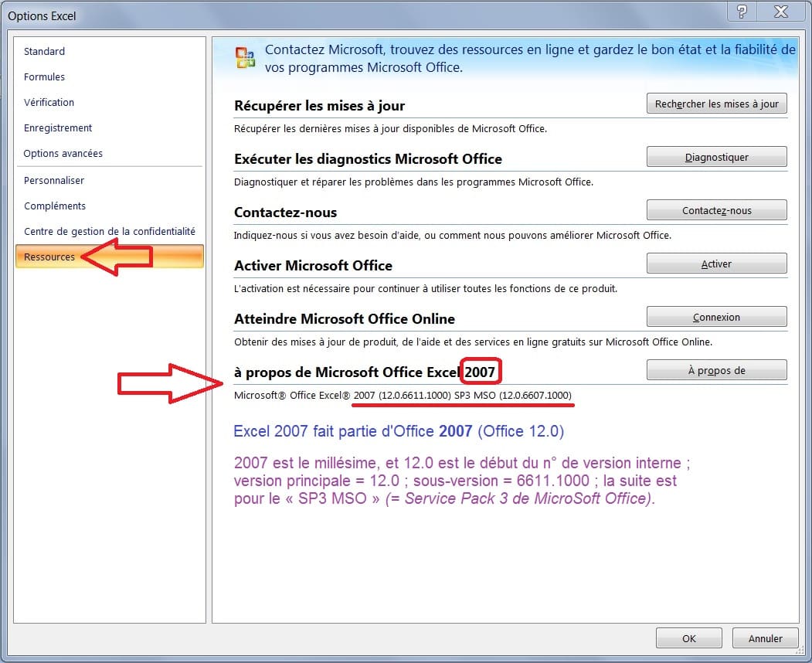Image resolution: width=812 pixels, height=663 pixels.
Task: Click the version line with 12.0.6611.1000
Action: (x=403, y=396)
